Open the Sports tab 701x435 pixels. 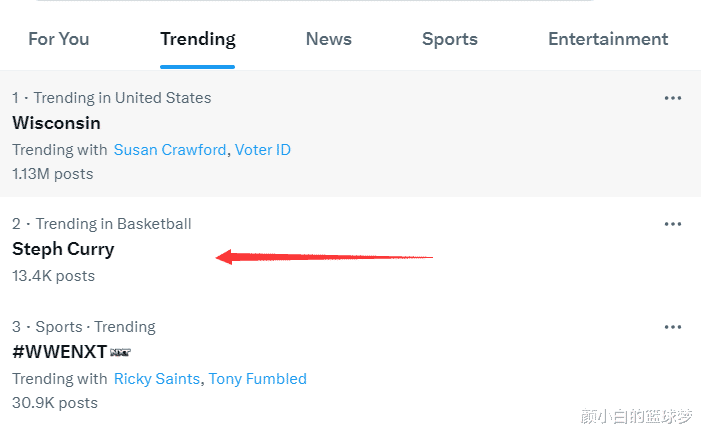pyautogui.click(x=450, y=39)
